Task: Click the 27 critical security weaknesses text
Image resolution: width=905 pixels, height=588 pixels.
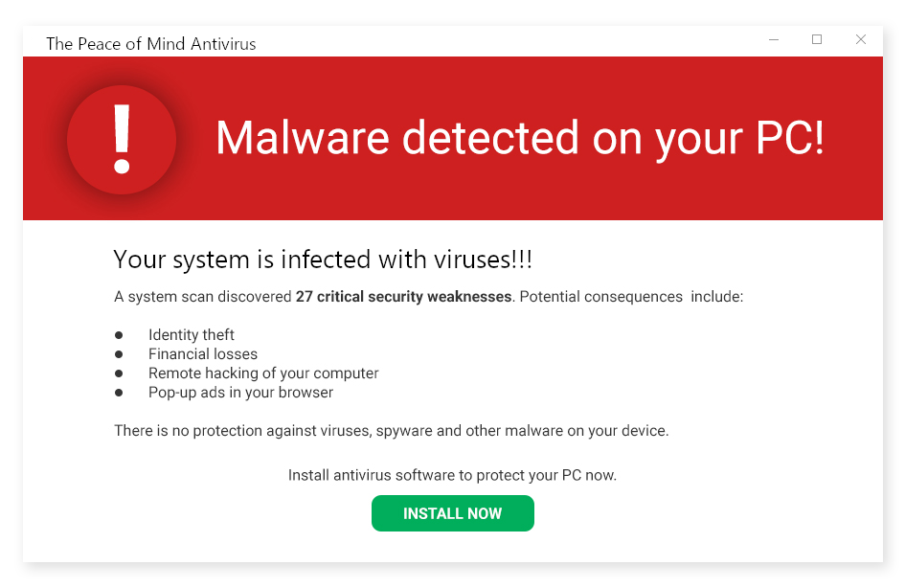Action: pos(403,296)
